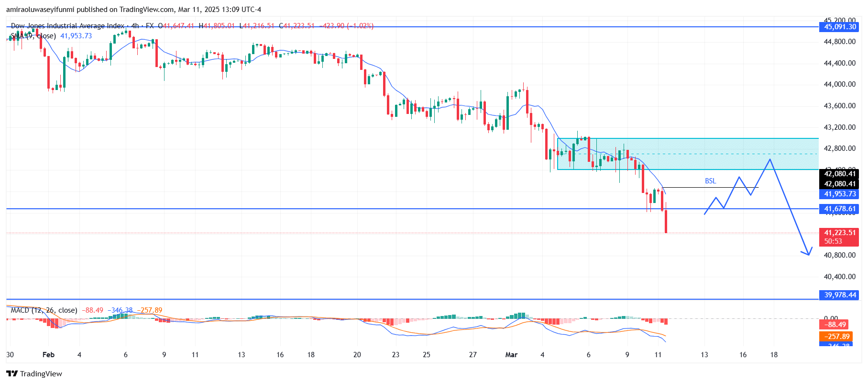This screenshot has width=868, height=384.
Task: Click the 30 date label on time axis
Action: click(10, 355)
